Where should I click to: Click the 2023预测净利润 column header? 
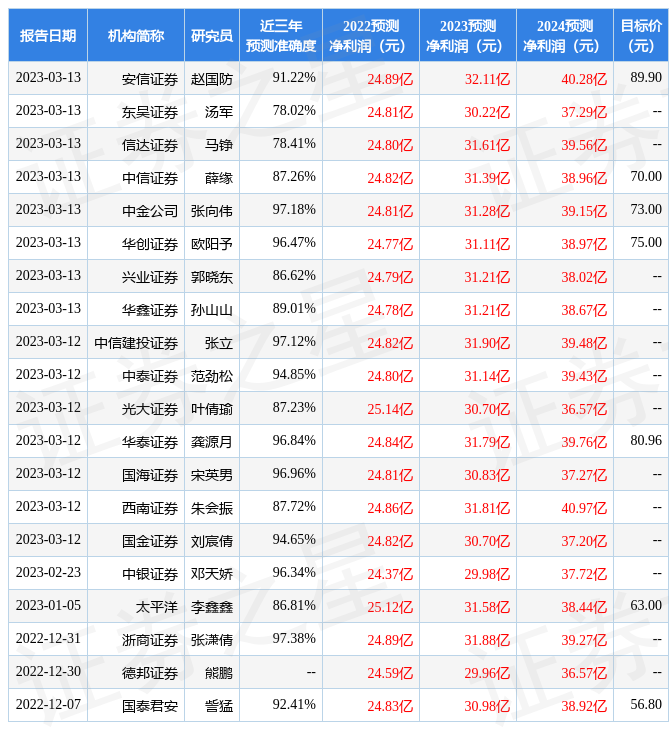(x=468, y=35)
